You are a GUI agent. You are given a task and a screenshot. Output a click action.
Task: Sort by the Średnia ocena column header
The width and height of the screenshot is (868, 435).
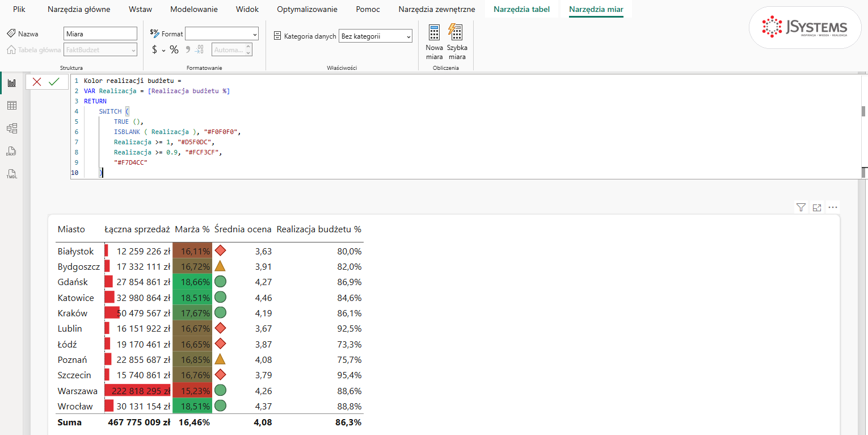coord(243,229)
